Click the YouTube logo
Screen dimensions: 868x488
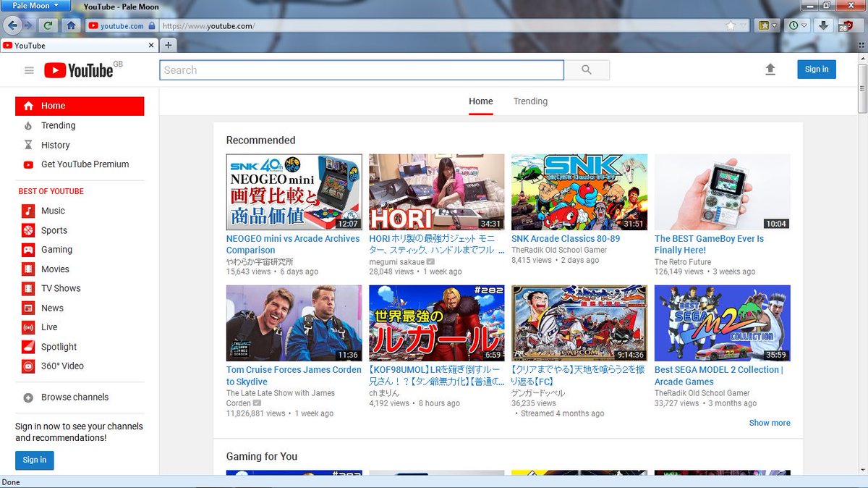[79, 70]
